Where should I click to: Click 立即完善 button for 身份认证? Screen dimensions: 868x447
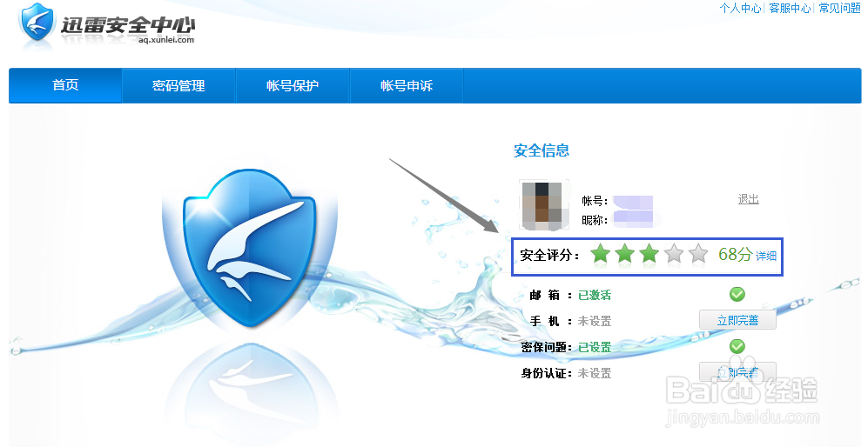click(x=737, y=372)
